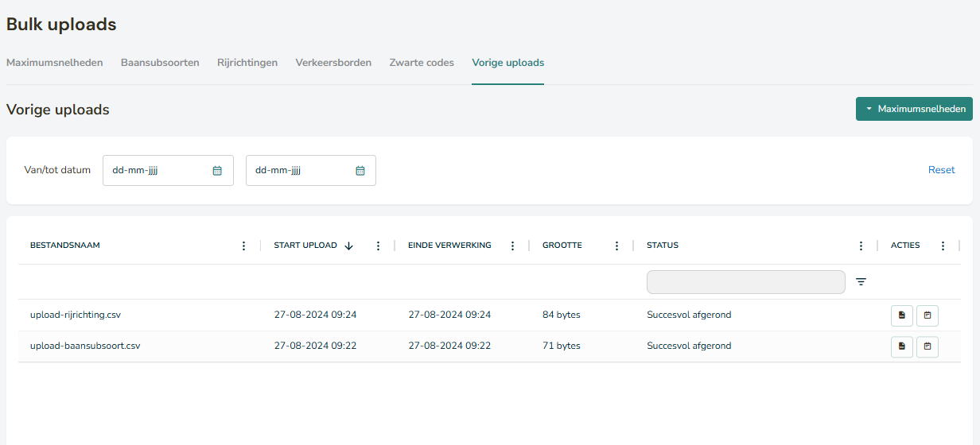Open the Status column filter icon
The image size is (980, 445).
[861, 281]
